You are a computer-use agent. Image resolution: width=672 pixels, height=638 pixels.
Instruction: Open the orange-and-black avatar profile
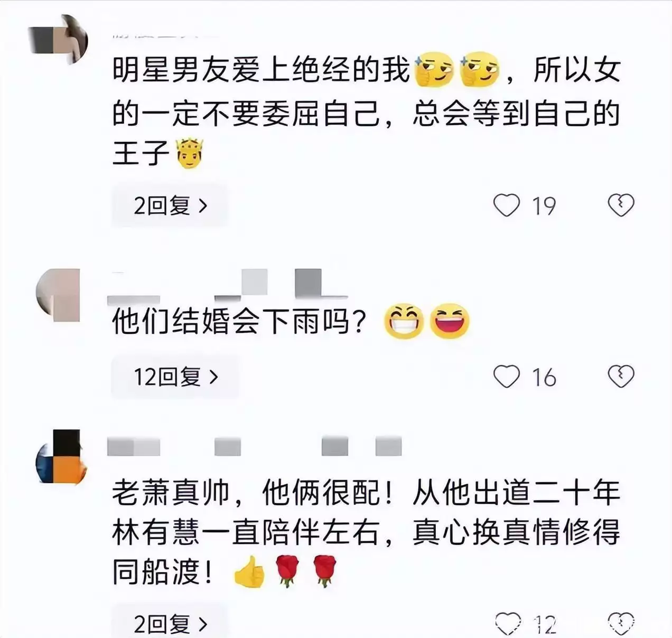click(x=61, y=457)
